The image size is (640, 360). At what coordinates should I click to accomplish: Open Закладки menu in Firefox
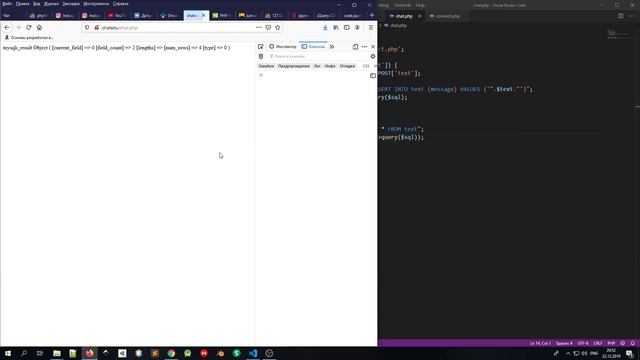pos(71,4)
